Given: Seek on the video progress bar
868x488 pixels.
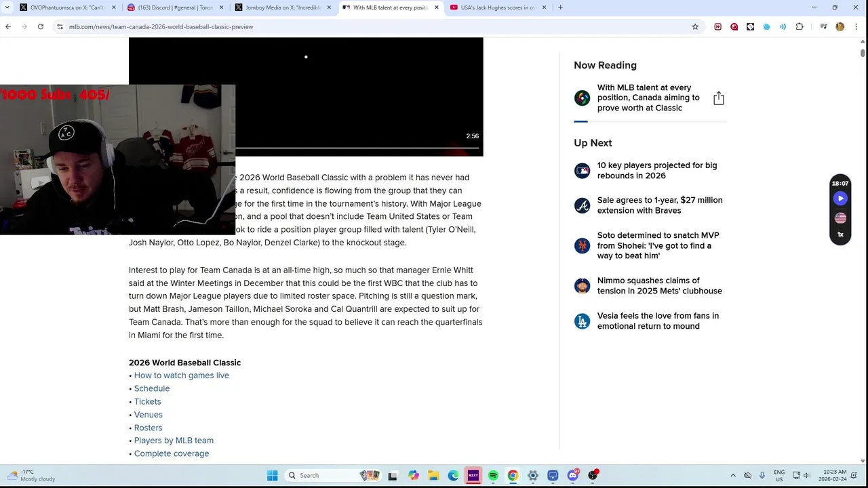Looking at the screenshot, I should (x=358, y=147).
